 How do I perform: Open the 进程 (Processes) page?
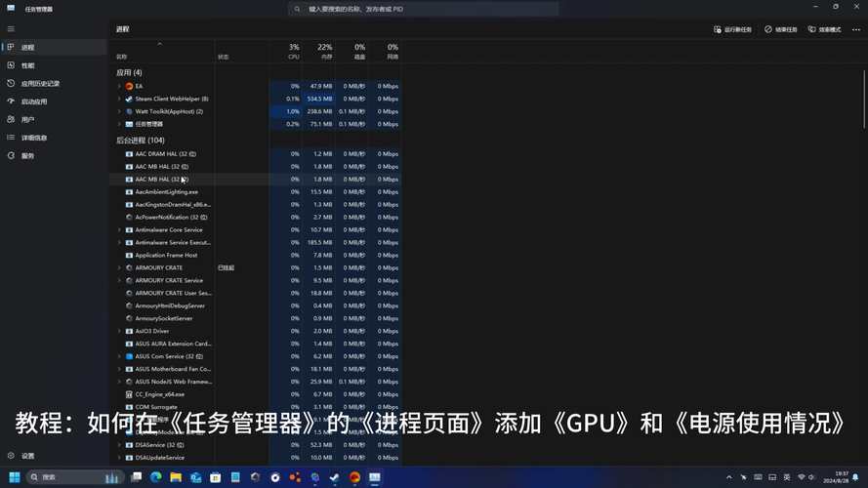coord(54,48)
